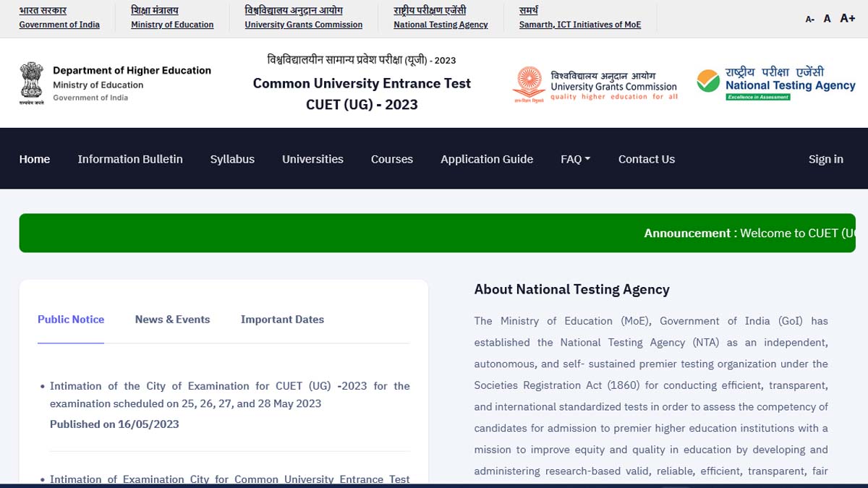Select the Public Notice tab

[71, 320]
